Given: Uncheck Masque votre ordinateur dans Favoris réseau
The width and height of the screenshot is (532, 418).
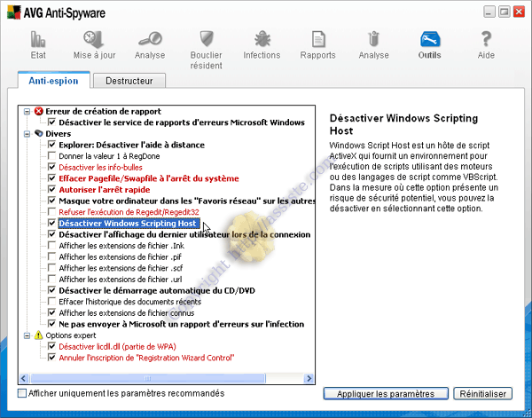Looking at the screenshot, I should [51, 201].
